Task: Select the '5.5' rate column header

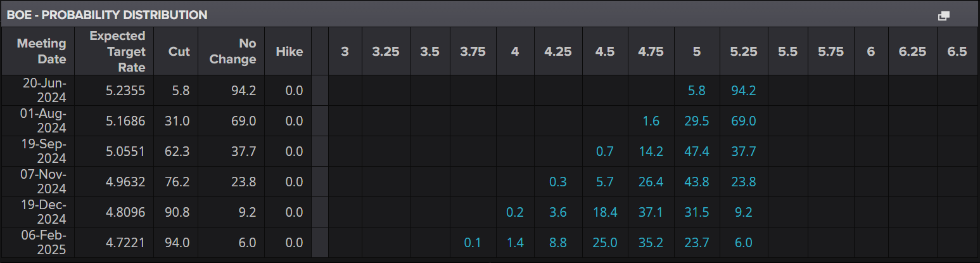Action: pyautogui.click(x=787, y=51)
